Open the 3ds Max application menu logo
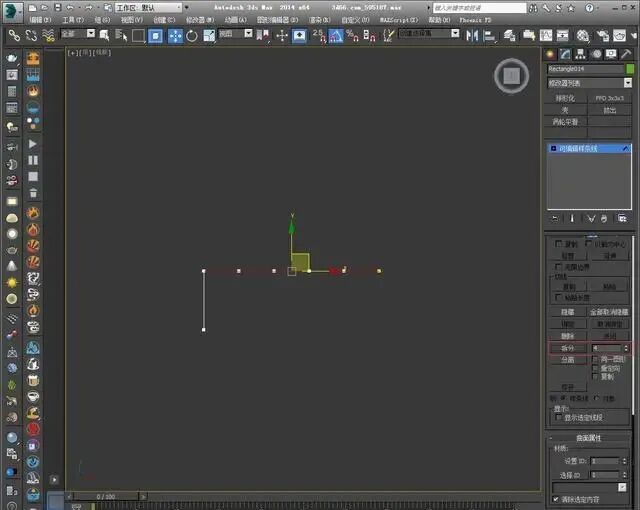This screenshot has width=640, height=510. pos(13,11)
